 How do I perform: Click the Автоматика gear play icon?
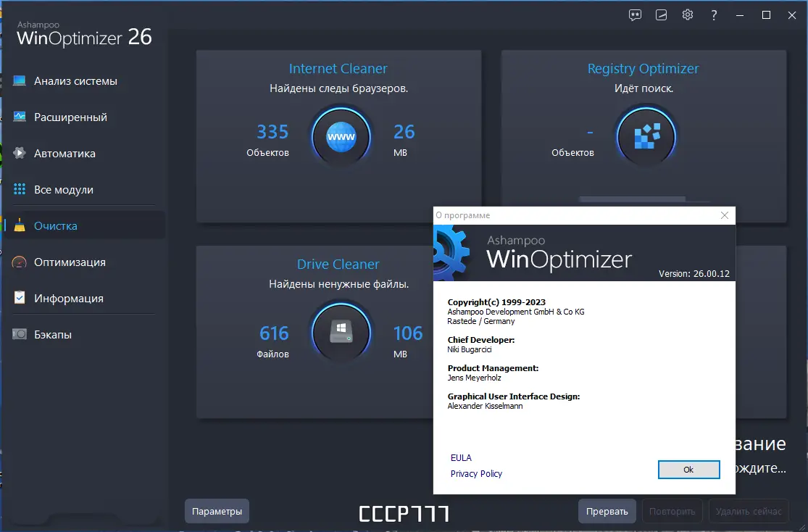click(x=20, y=153)
